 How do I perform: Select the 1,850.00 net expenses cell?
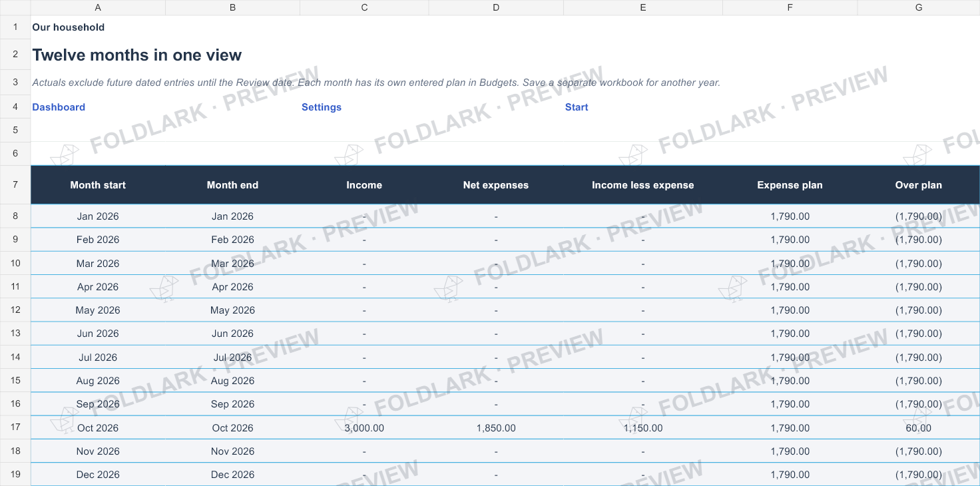pos(496,428)
